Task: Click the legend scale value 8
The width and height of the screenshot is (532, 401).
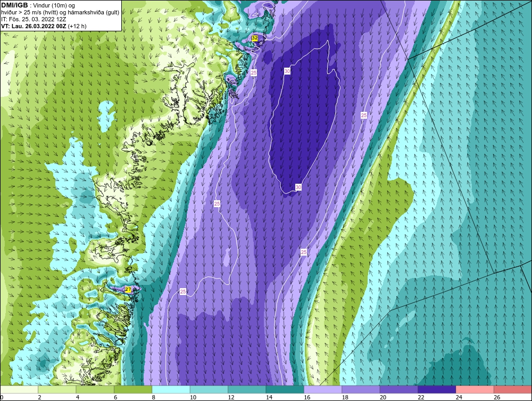Action: pyautogui.click(x=154, y=397)
